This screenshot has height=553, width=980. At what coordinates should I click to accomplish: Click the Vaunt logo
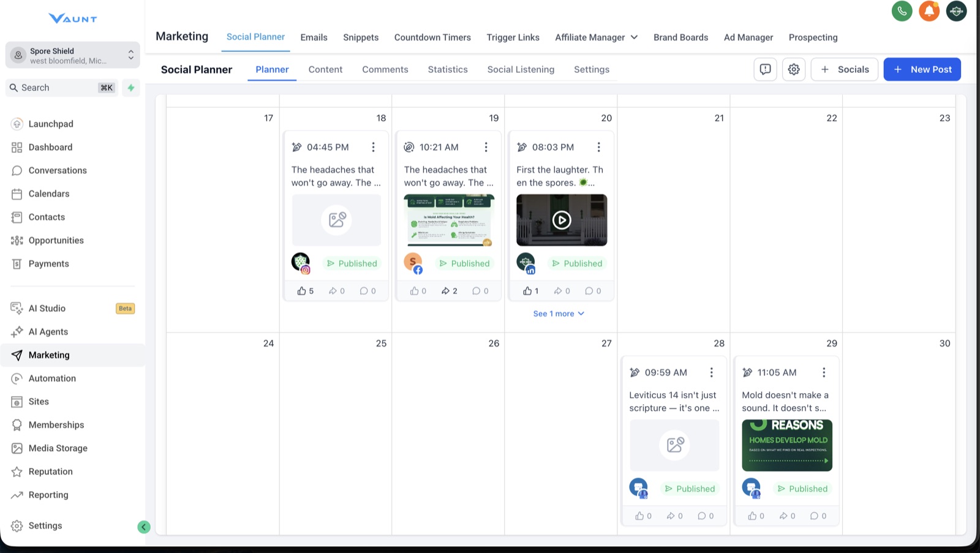pyautogui.click(x=72, y=18)
